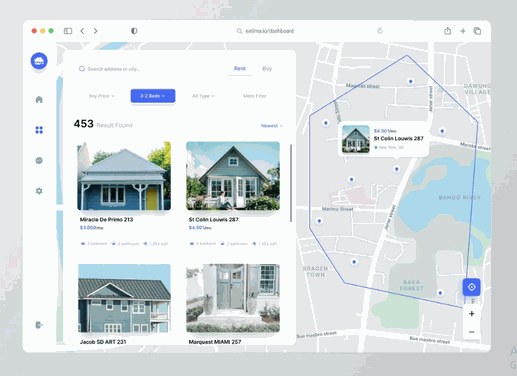
Task: Switch to the Rent tab
Action: 240,69
